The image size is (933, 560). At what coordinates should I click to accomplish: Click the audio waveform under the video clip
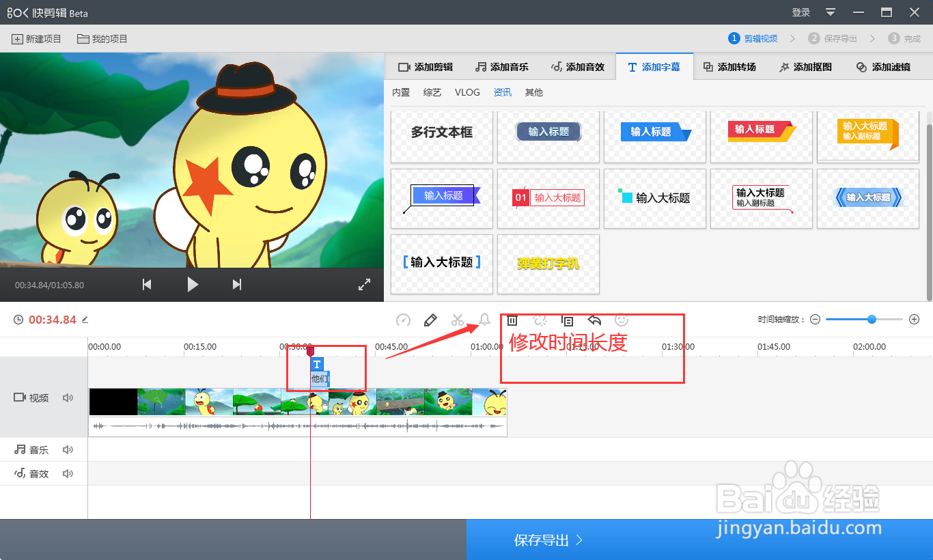point(298,426)
